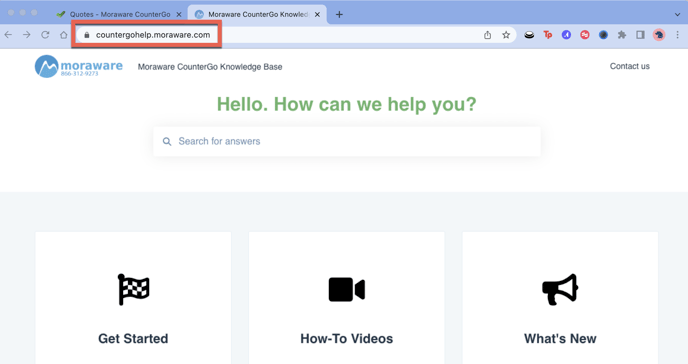Open the What's New category
688x364 pixels.
click(x=560, y=298)
